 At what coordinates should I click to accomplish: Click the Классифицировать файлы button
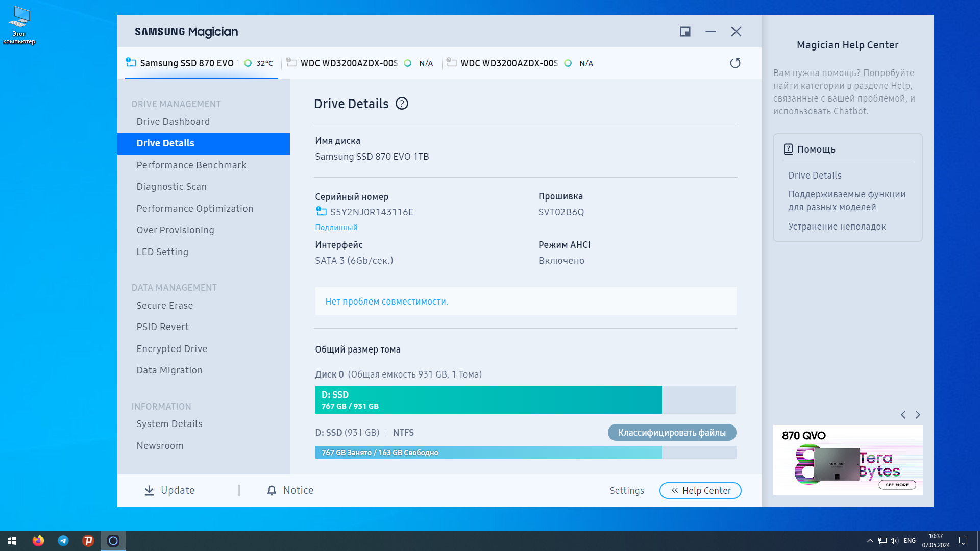672,433
